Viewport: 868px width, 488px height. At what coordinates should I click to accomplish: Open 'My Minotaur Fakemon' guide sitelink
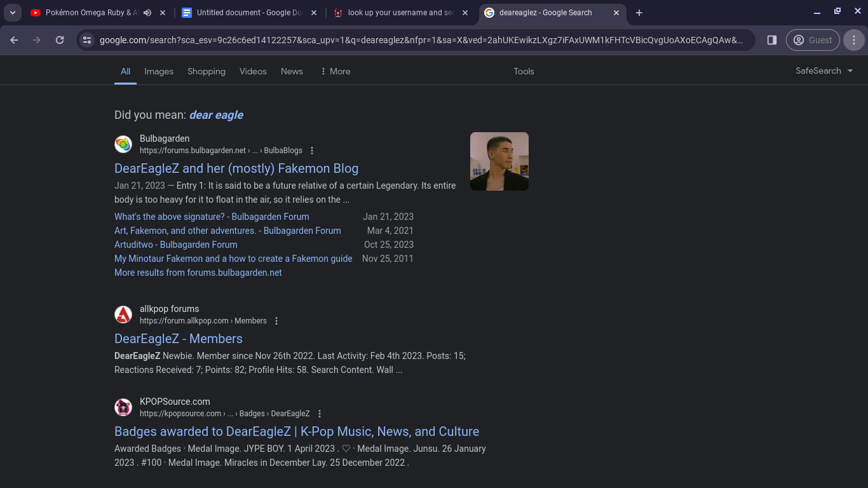point(233,259)
